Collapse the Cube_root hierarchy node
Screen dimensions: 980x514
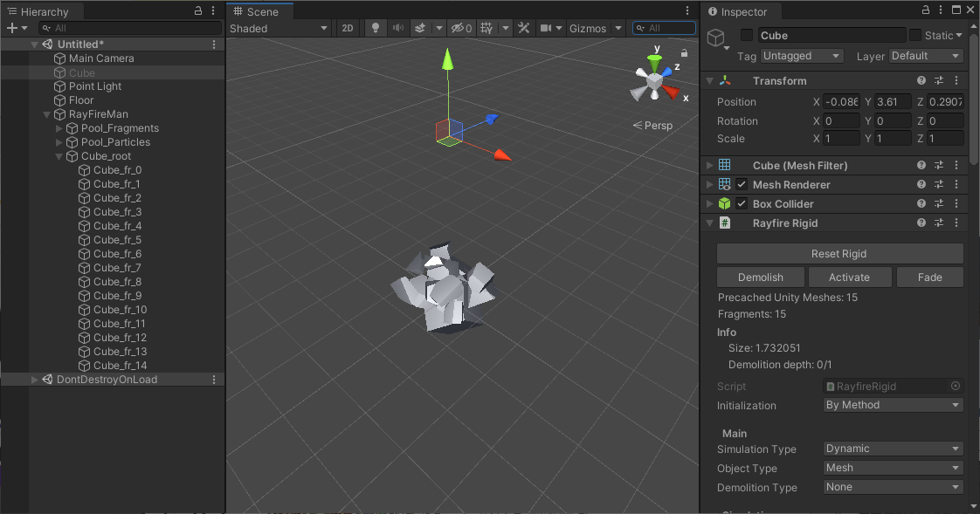[x=59, y=156]
